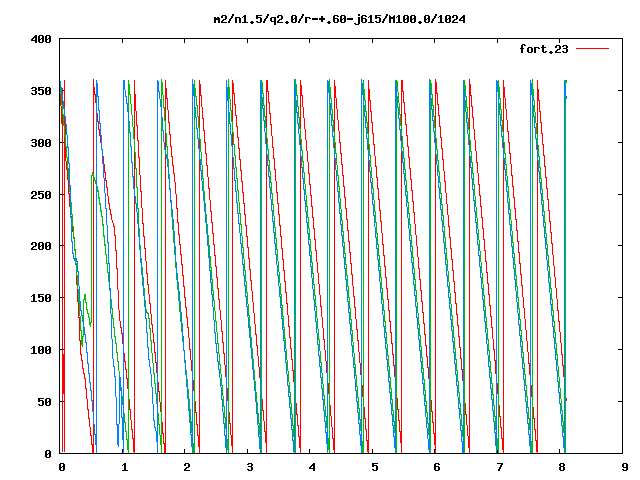Click the x-axis label 7
The image size is (640, 480).
tap(499, 467)
